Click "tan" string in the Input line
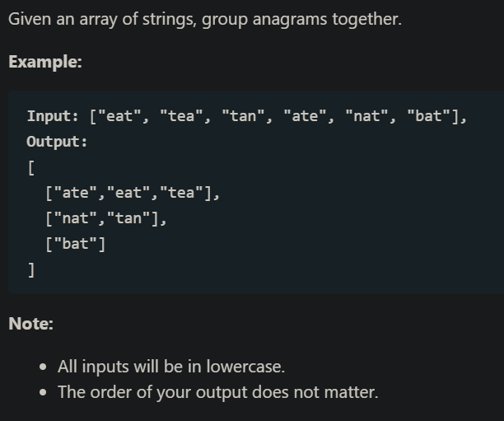Viewport: 504px width, 421px height. click(x=242, y=116)
